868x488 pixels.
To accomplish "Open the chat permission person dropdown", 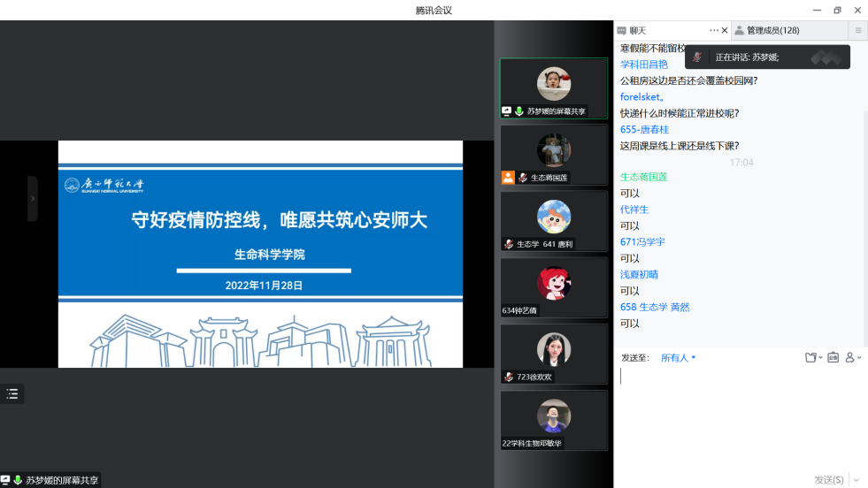I will point(853,358).
